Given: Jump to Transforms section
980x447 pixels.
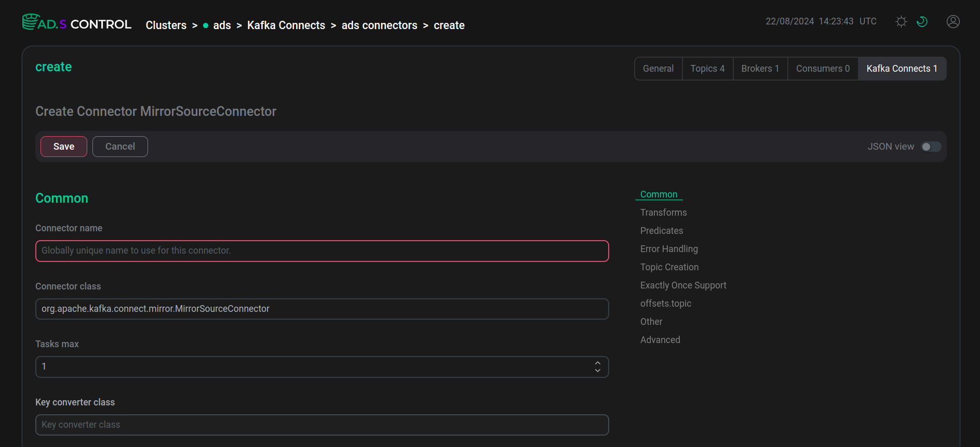Looking at the screenshot, I should pos(663,213).
